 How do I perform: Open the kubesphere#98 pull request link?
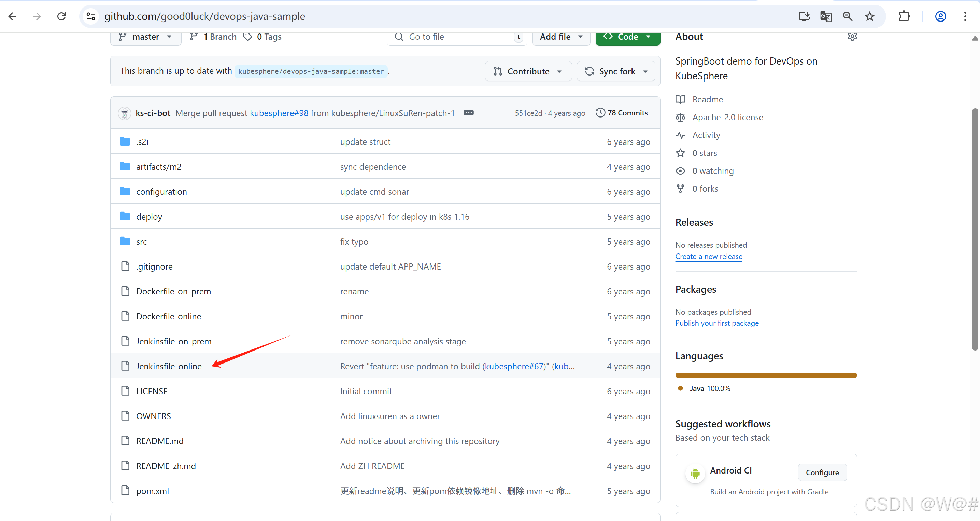coord(279,113)
